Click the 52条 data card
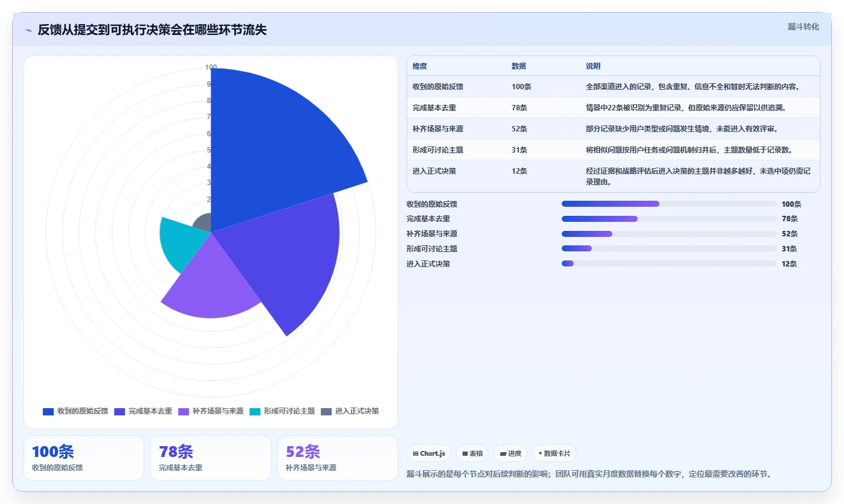 [x=338, y=458]
